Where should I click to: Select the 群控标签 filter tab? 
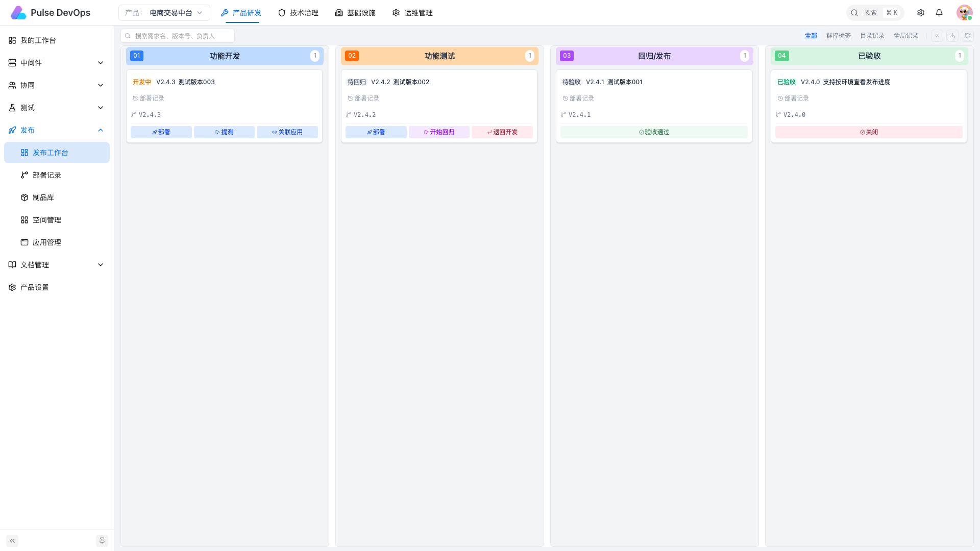tap(839, 36)
